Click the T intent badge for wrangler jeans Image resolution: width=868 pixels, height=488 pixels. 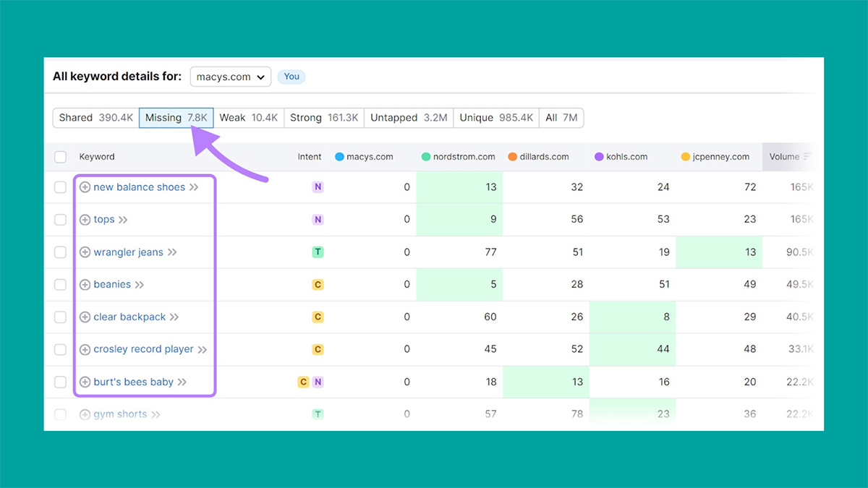click(x=318, y=252)
